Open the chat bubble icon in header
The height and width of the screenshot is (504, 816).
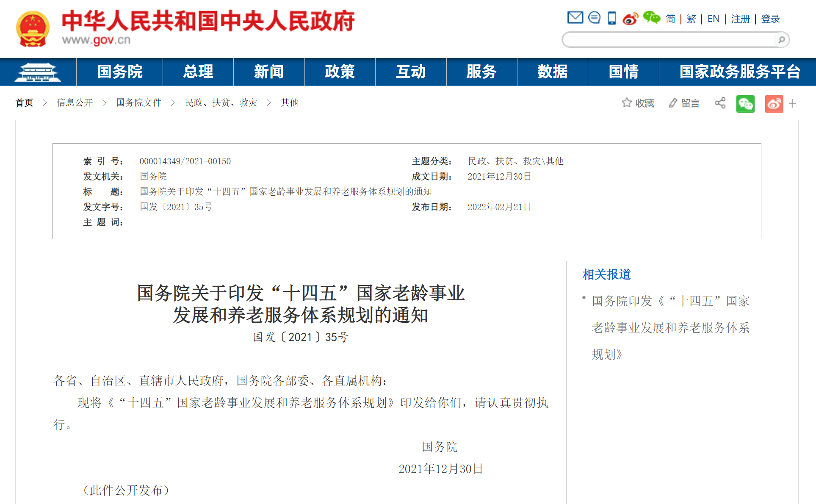pyautogui.click(x=594, y=18)
